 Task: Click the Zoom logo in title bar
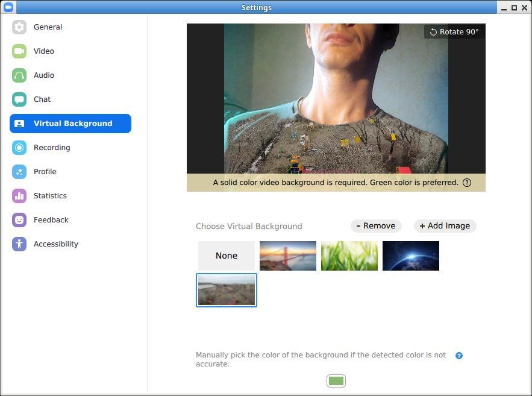pos(8,7)
